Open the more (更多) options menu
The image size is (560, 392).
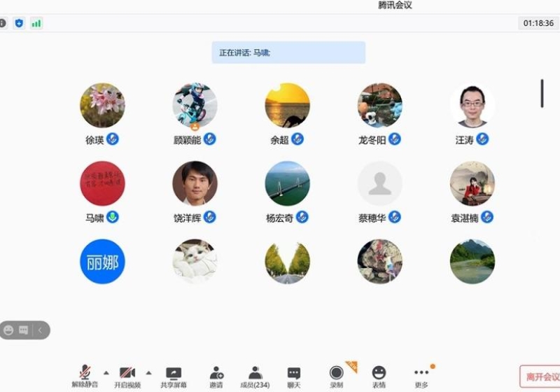tap(421, 374)
